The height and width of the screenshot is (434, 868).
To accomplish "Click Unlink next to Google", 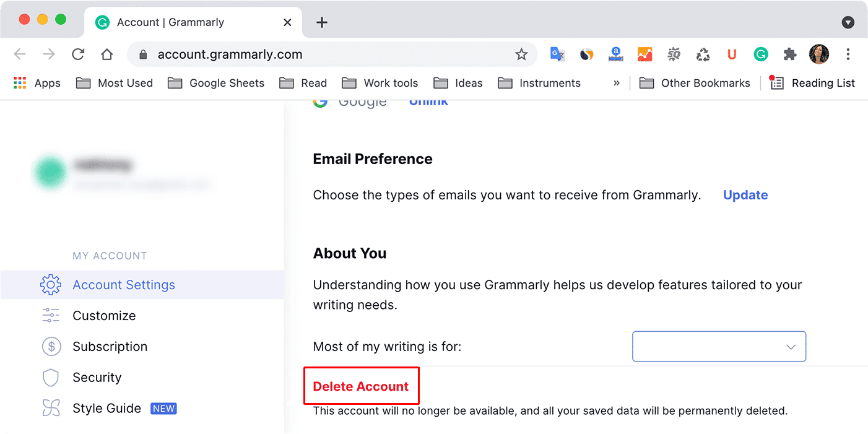I will [428, 102].
